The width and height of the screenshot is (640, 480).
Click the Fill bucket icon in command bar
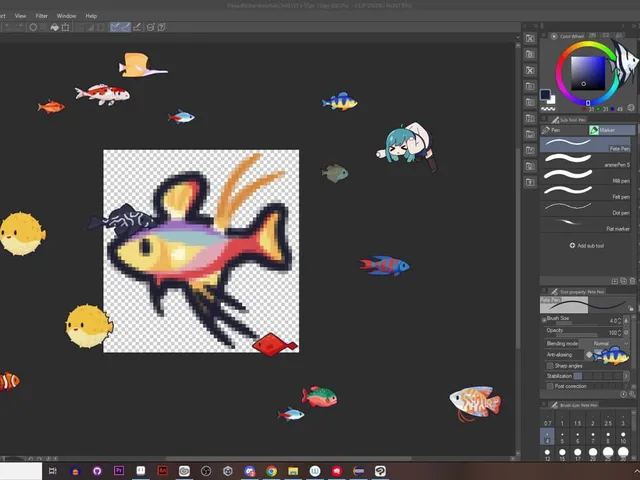54,27
